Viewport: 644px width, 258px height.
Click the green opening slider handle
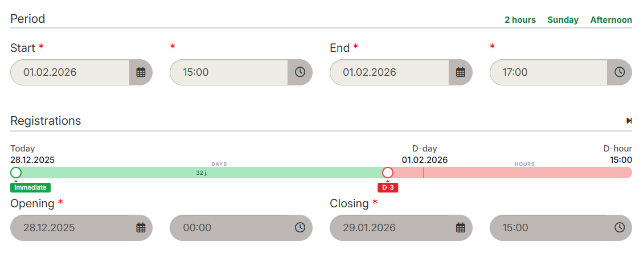[x=16, y=173]
